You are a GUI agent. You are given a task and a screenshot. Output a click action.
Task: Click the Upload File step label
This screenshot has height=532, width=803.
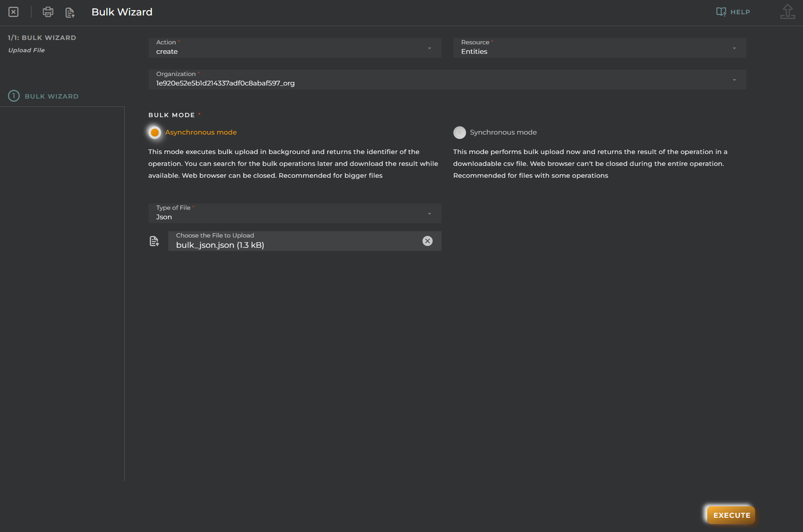point(26,50)
